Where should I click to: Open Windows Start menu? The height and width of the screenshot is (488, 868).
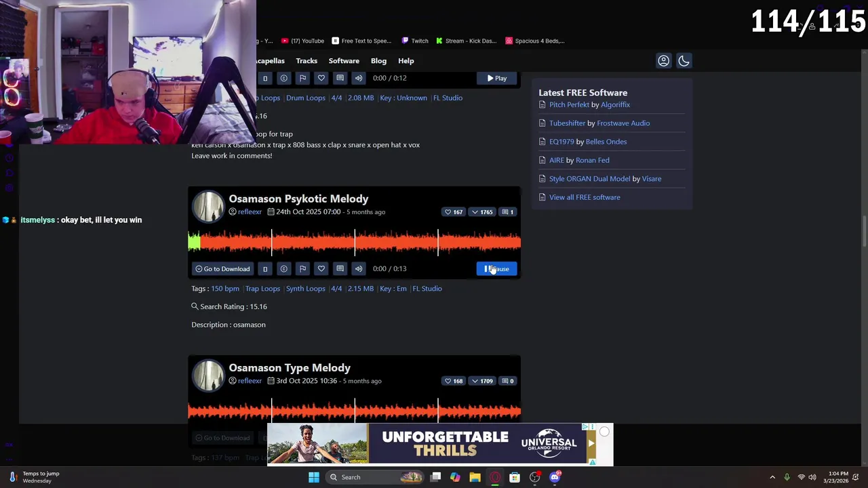(313, 477)
